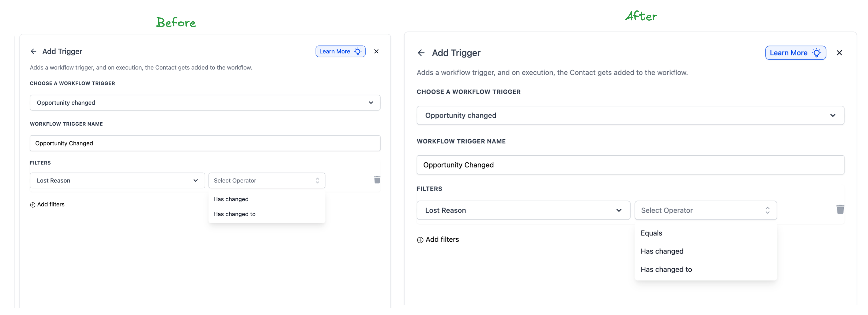
Task: Click plus icon beside Add filters in Before panel
Action: pyautogui.click(x=33, y=205)
